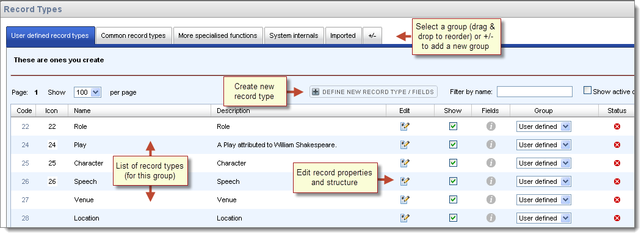Change Group dropdown for Speech row
Image resolution: width=644 pixels, height=237 pixels.
[x=543, y=181]
